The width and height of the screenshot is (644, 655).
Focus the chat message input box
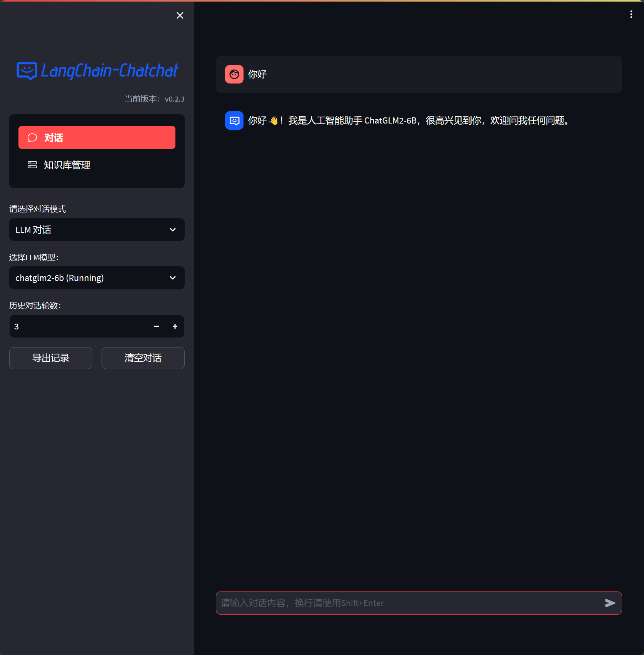click(408, 603)
